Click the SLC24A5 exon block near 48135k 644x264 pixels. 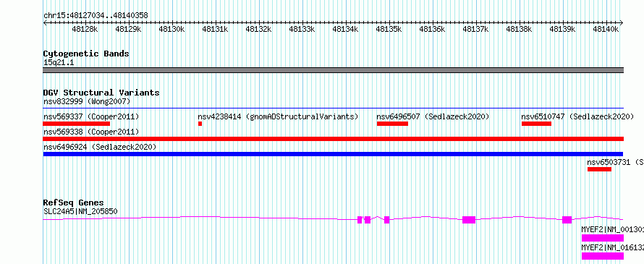[x=387, y=220]
